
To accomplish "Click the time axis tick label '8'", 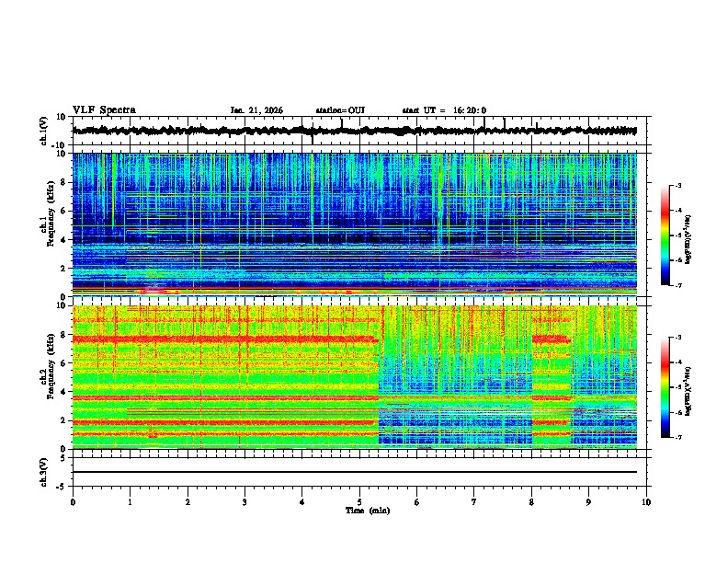I will (531, 502).
